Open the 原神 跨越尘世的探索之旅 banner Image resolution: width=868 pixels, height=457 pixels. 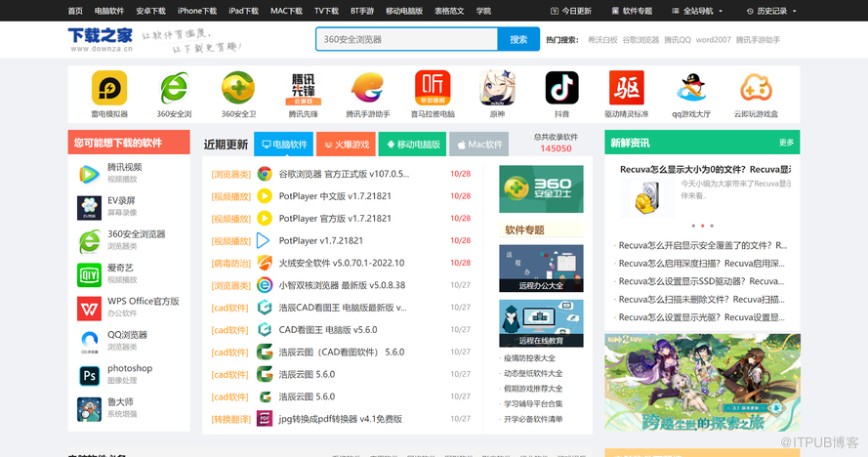[x=702, y=382]
